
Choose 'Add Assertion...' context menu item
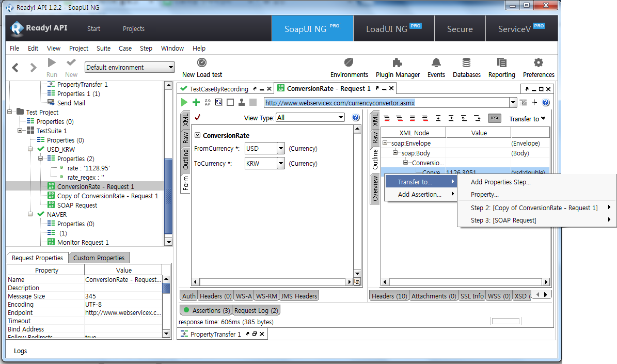point(419,194)
